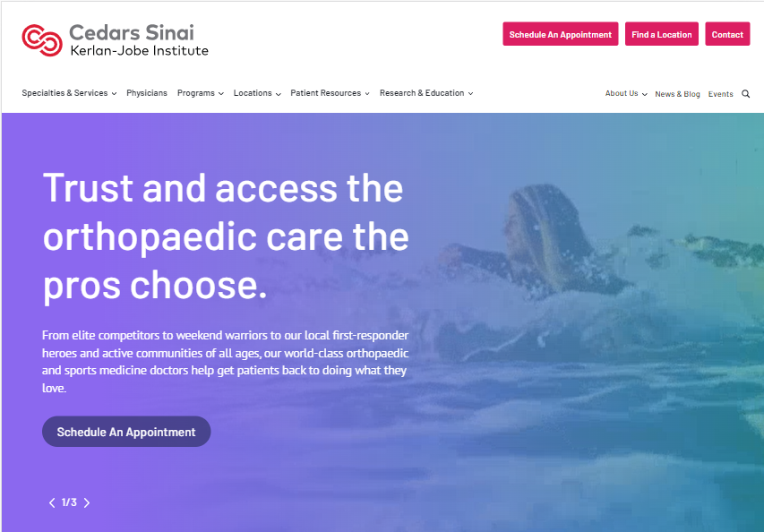Click the hero headline about orthopaedic care
The height and width of the screenshot is (532, 764).
[x=226, y=236]
